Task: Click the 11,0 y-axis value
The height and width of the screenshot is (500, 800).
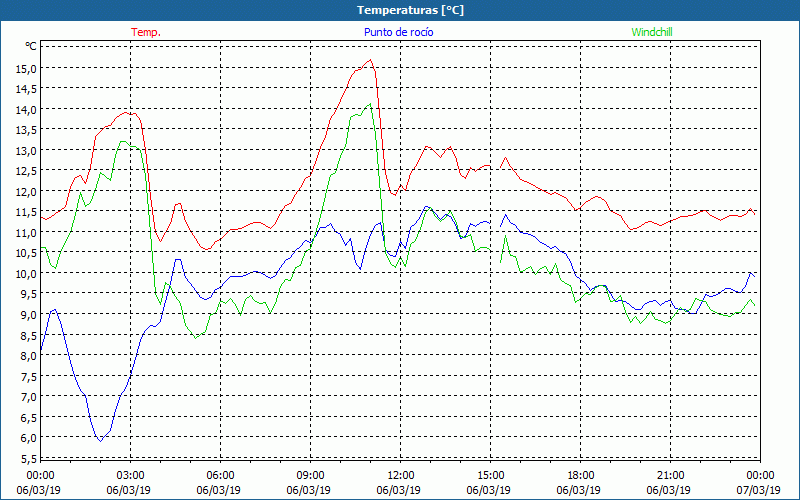Action: 27,233
